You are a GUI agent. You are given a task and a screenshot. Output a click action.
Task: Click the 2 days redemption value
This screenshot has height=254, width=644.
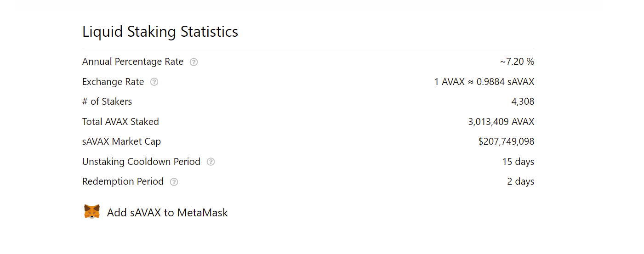point(520,181)
